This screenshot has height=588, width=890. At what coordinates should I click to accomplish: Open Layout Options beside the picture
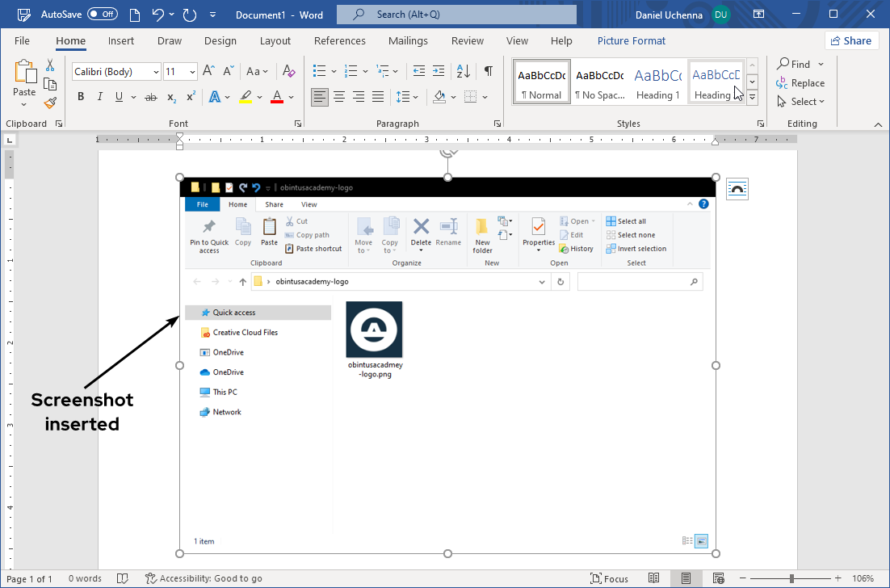click(x=737, y=189)
